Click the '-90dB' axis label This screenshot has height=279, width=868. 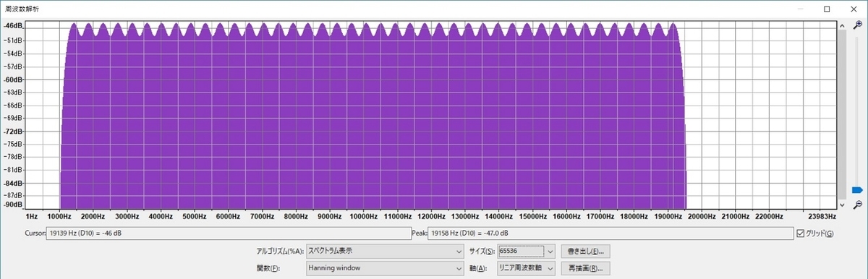coord(13,205)
